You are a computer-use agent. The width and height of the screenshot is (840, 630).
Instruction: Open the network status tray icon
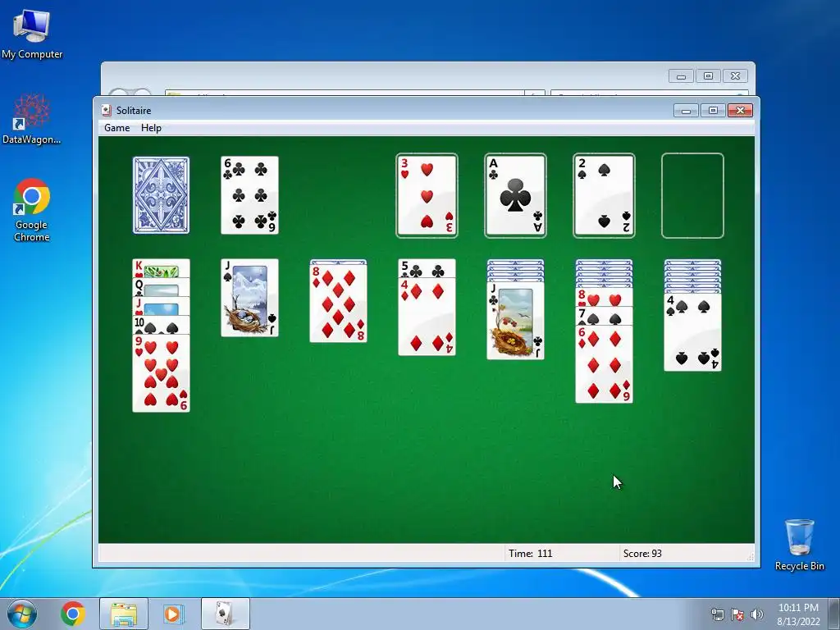pyautogui.click(x=717, y=614)
